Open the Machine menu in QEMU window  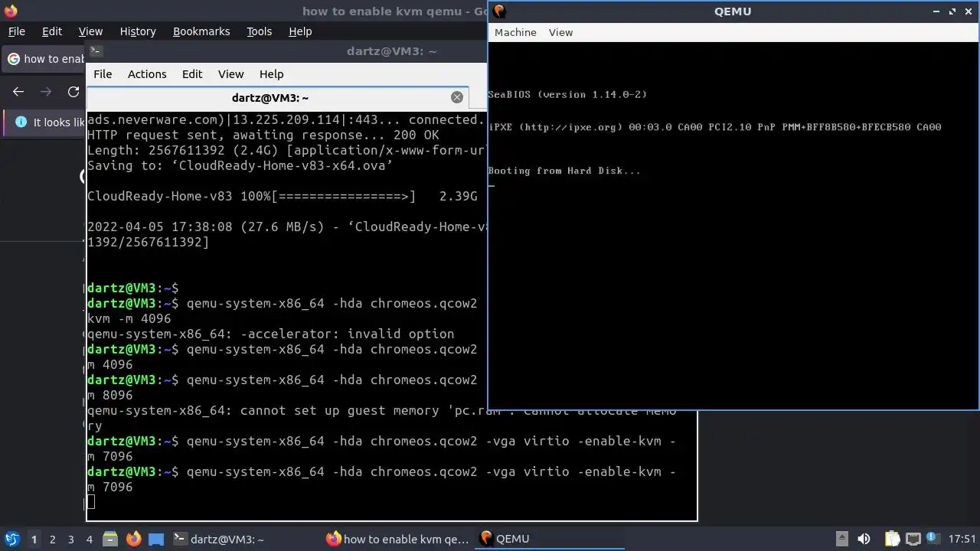(x=515, y=32)
